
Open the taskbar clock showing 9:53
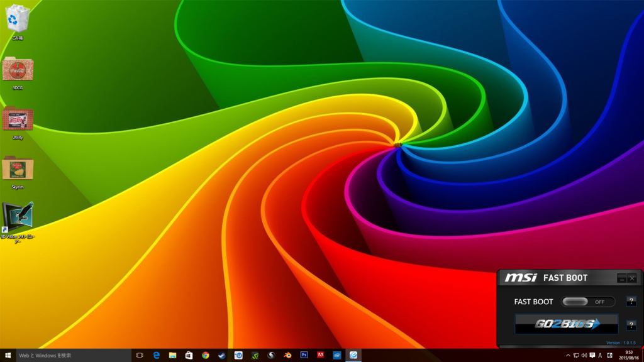point(629,356)
